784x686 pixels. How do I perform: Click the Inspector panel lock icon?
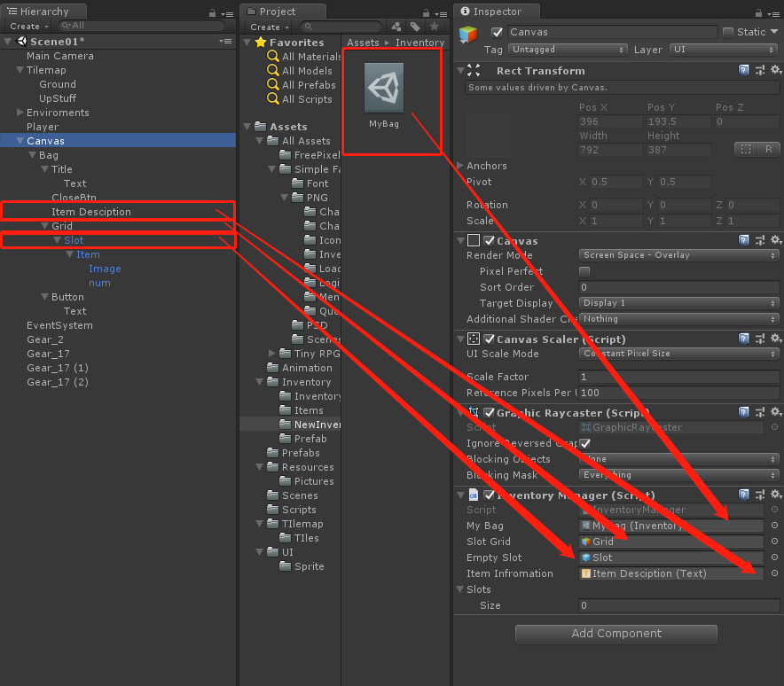pyautogui.click(x=758, y=12)
